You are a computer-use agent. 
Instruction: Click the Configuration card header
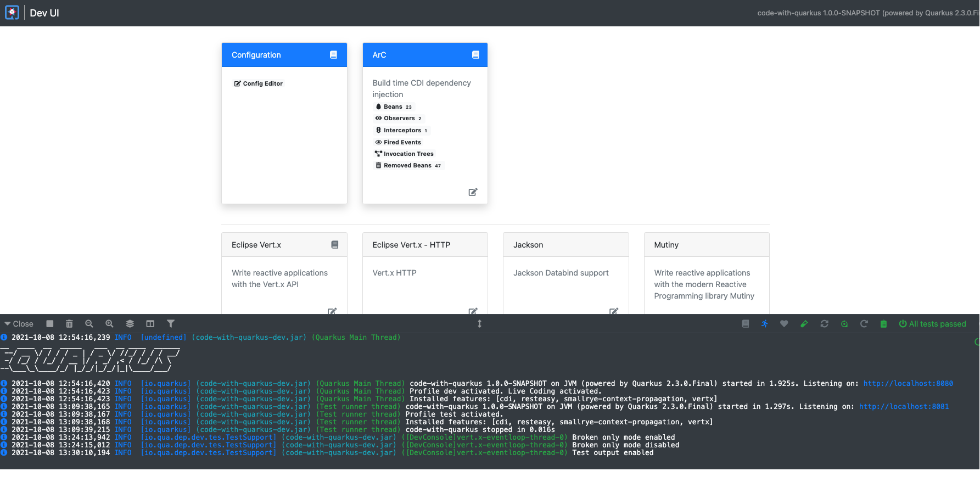[284, 55]
